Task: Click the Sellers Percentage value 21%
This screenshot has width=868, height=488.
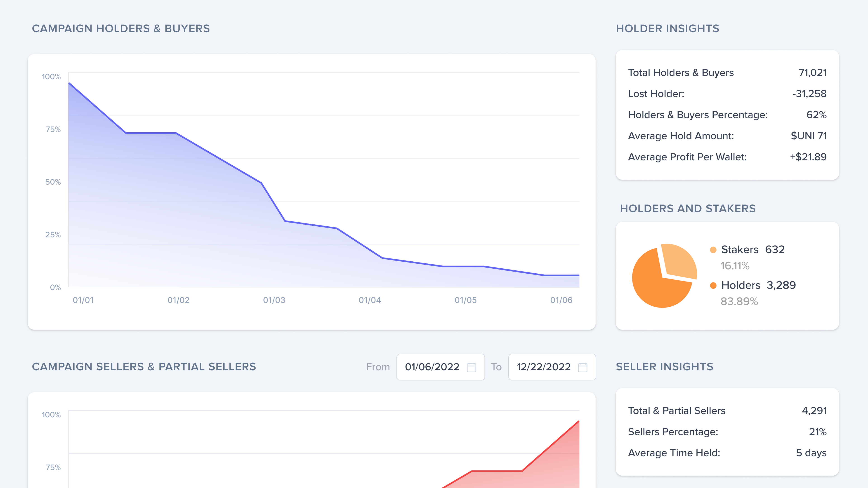Action: 818,432
